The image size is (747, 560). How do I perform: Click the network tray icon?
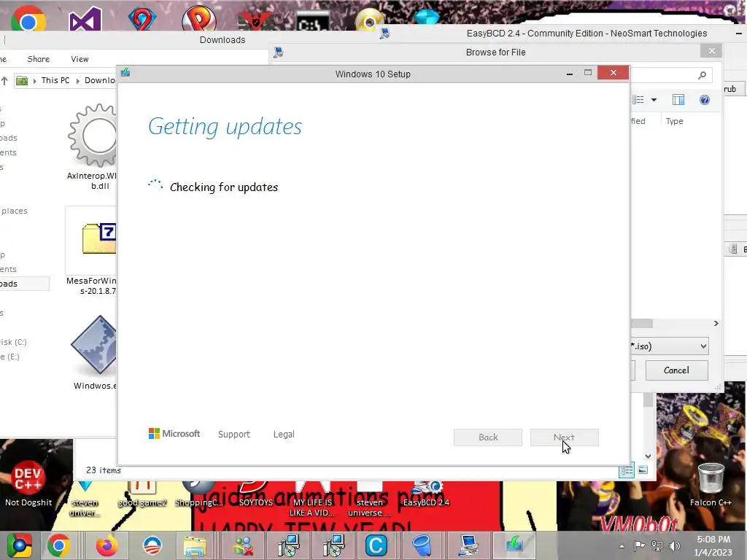pyautogui.click(x=657, y=545)
